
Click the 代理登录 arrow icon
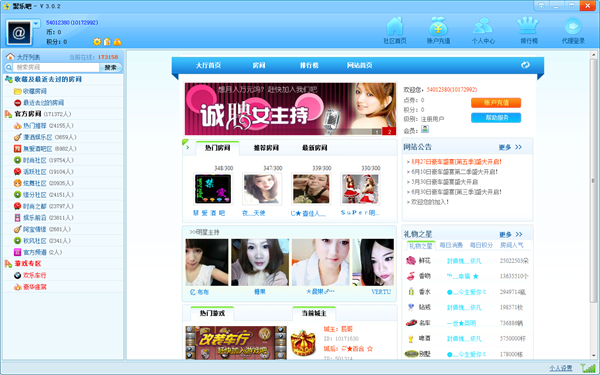573,26
